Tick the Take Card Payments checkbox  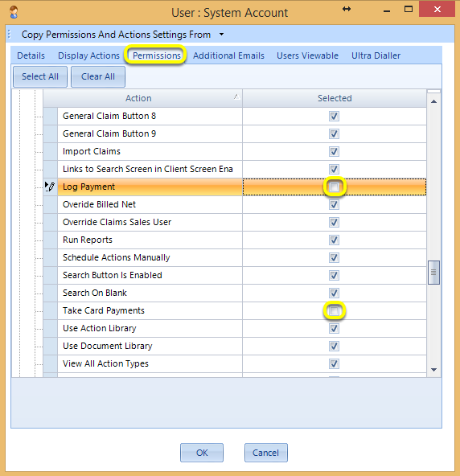tap(334, 310)
